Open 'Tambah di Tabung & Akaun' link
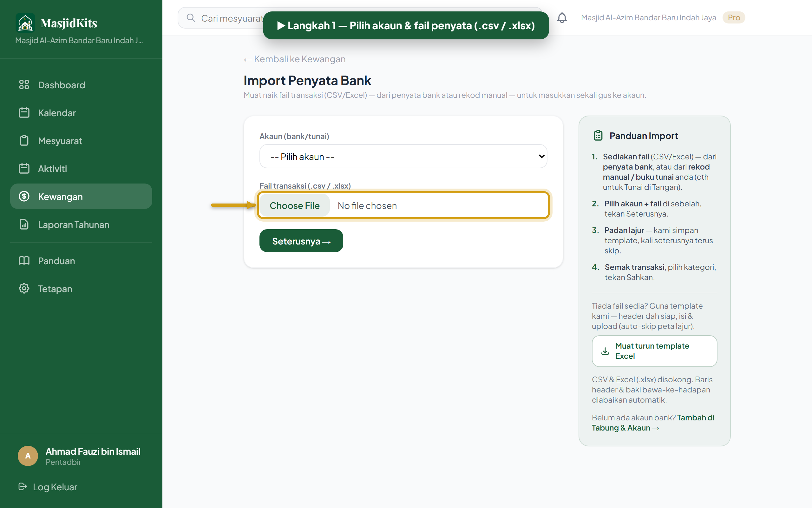This screenshot has height=508, width=812. click(x=653, y=423)
